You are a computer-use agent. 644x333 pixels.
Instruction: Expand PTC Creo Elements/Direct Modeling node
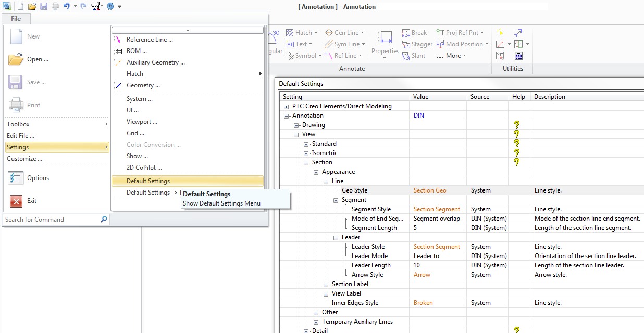point(287,106)
